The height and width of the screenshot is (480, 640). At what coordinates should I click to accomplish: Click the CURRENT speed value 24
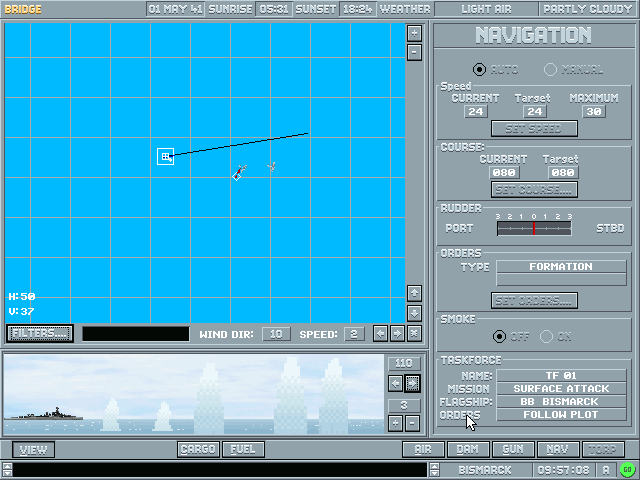pyautogui.click(x=476, y=111)
